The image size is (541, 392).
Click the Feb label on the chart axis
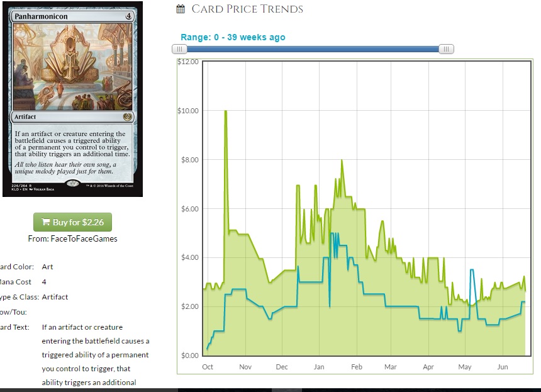click(x=357, y=367)
